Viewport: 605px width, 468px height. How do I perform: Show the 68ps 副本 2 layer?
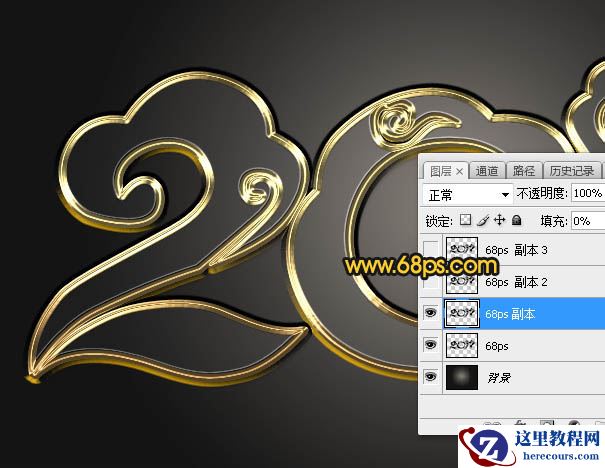point(431,282)
